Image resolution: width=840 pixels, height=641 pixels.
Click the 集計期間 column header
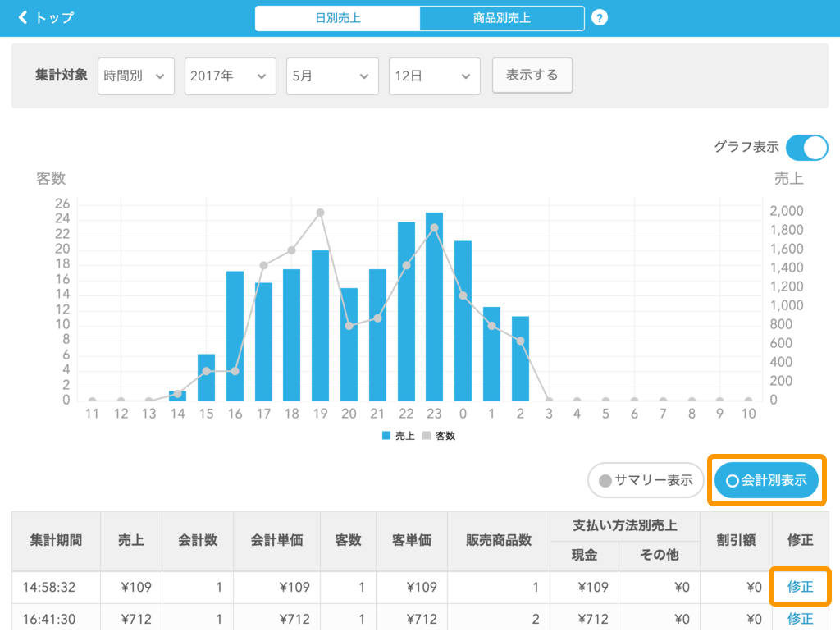coord(57,540)
